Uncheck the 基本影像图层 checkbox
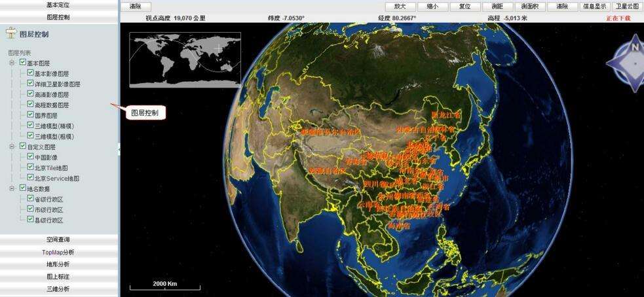Image resolution: width=644 pixels, height=297 pixels. point(30,73)
